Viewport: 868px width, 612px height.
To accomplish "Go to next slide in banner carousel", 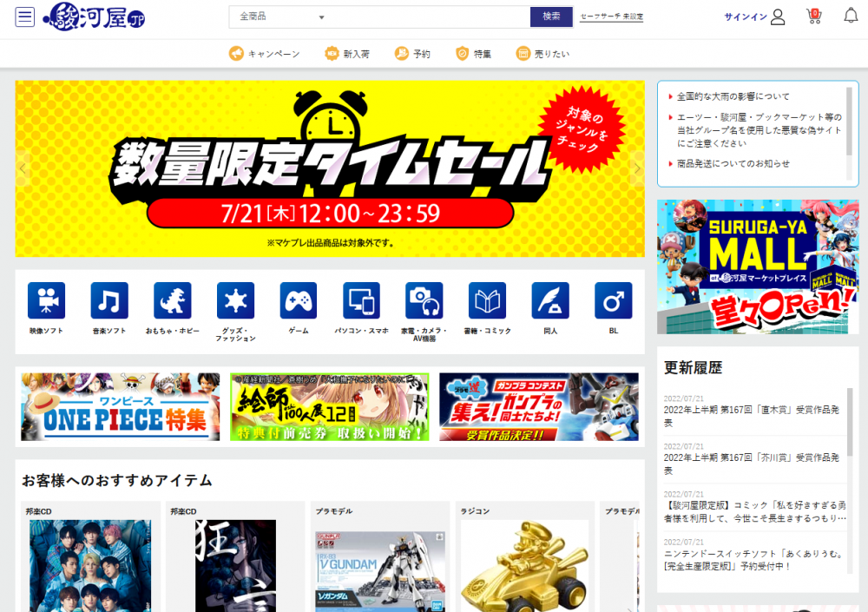I will 637,168.
